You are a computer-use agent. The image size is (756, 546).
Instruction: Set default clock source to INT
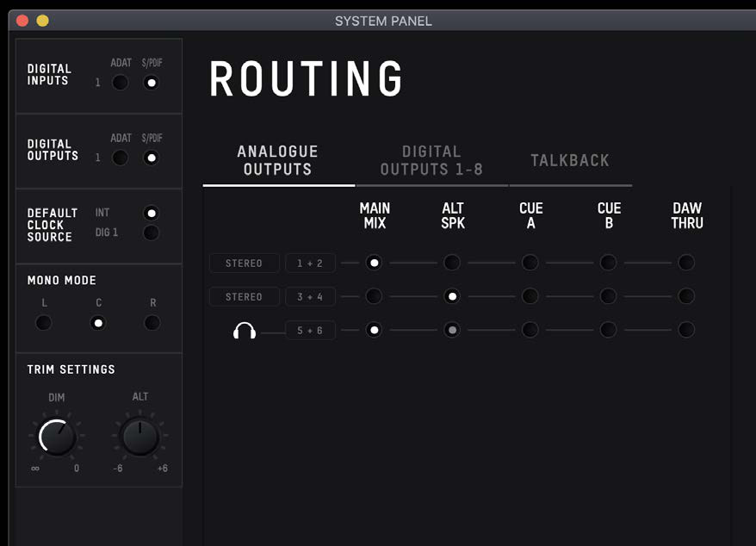pyautogui.click(x=152, y=213)
